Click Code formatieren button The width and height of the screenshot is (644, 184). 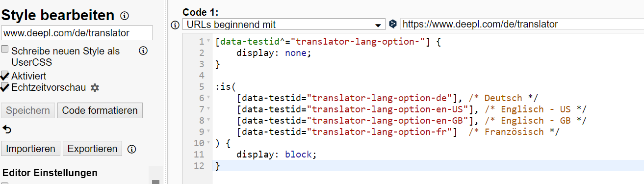(100, 110)
